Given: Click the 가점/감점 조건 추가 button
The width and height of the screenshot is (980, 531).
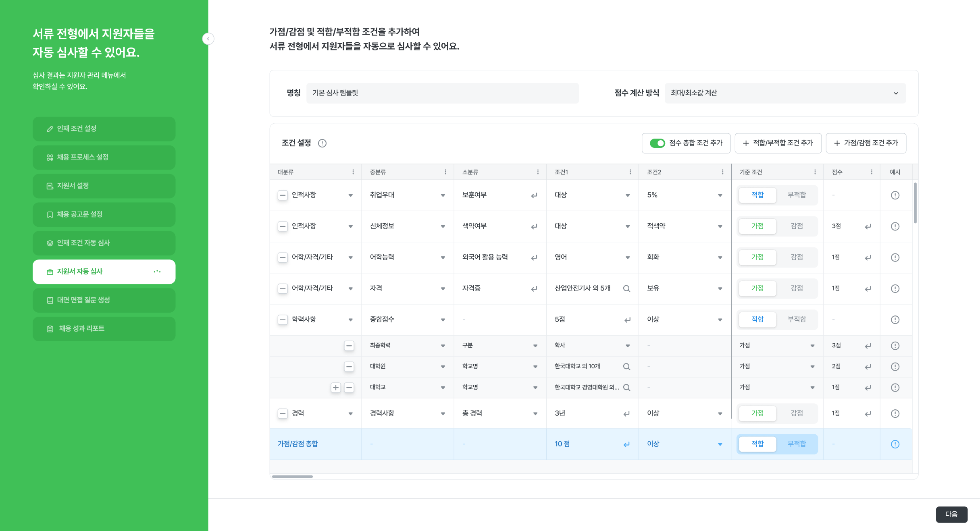Looking at the screenshot, I should click(866, 143).
